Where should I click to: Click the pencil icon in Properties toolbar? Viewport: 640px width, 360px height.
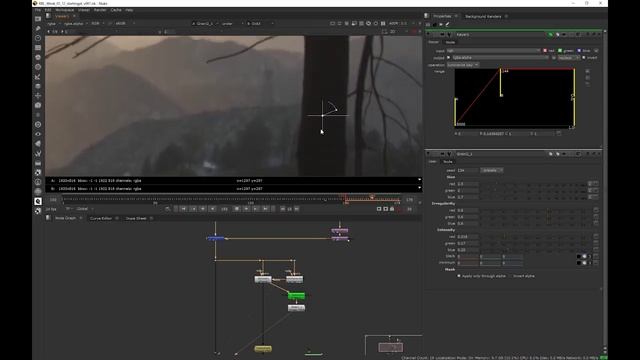[447, 24]
